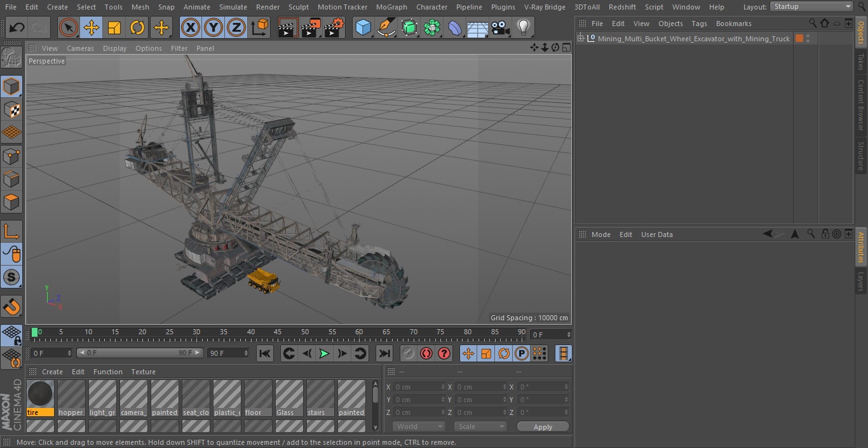Click the Apply button
The height and width of the screenshot is (448, 868).
click(543, 426)
